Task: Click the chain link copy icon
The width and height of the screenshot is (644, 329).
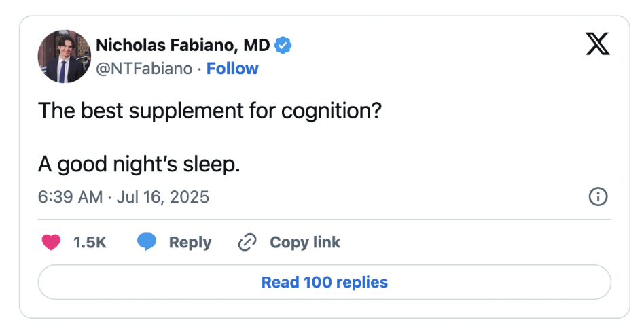Action: click(247, 243)
